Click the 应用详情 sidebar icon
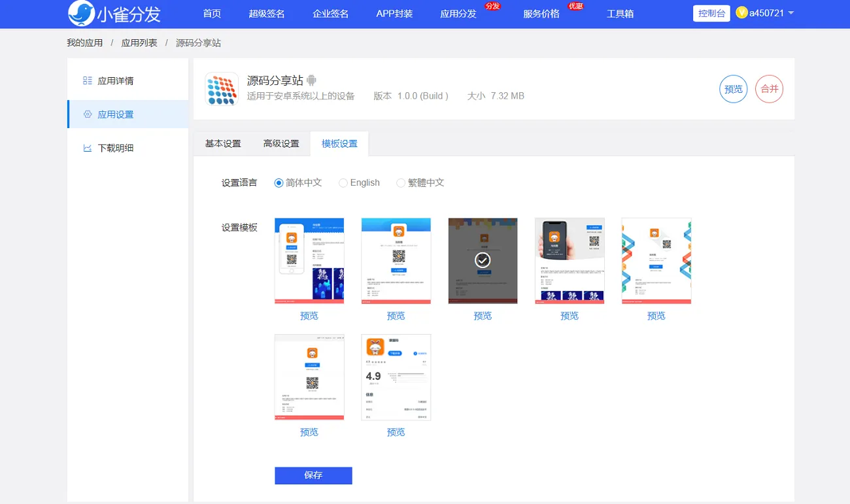This screenshot has width=850, height=504. pos(88,81)
